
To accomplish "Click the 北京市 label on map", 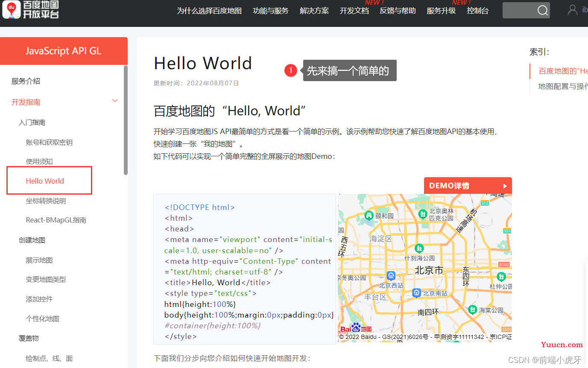I will coord(429,270).
